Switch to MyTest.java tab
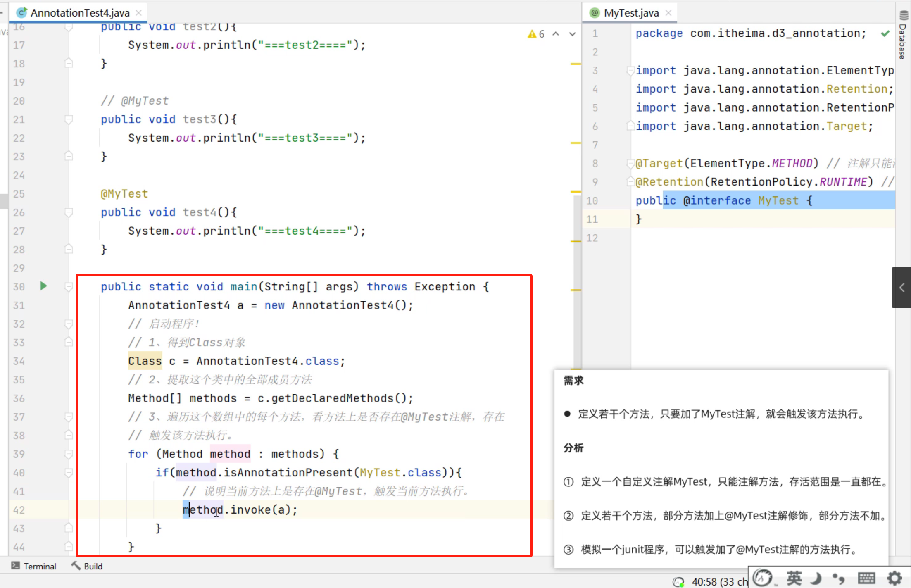Viewport: 911px width, 588px height. (631, 13)
